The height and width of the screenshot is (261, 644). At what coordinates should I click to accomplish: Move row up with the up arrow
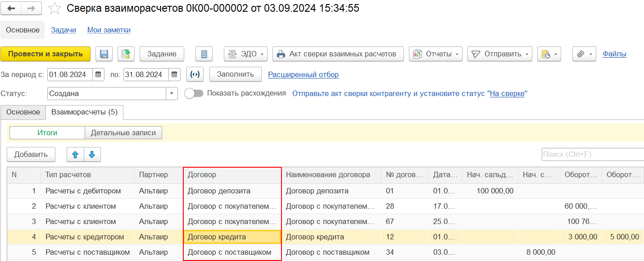coord(75,155)
